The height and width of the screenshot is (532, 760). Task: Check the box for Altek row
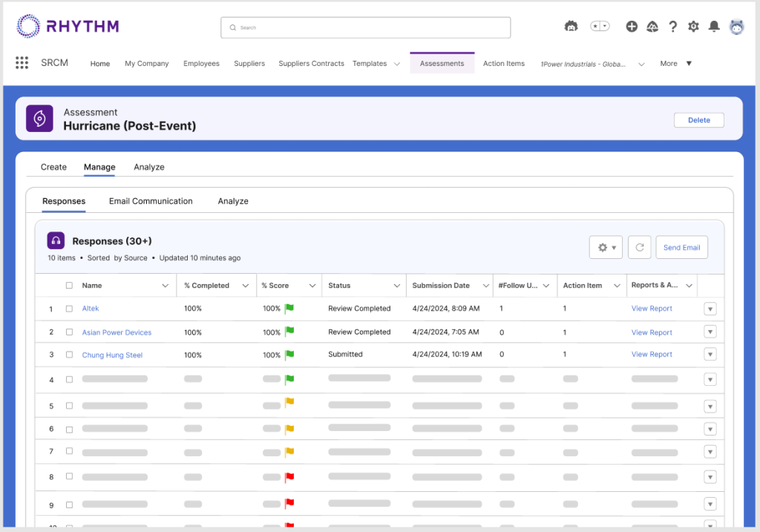(69, 309)
